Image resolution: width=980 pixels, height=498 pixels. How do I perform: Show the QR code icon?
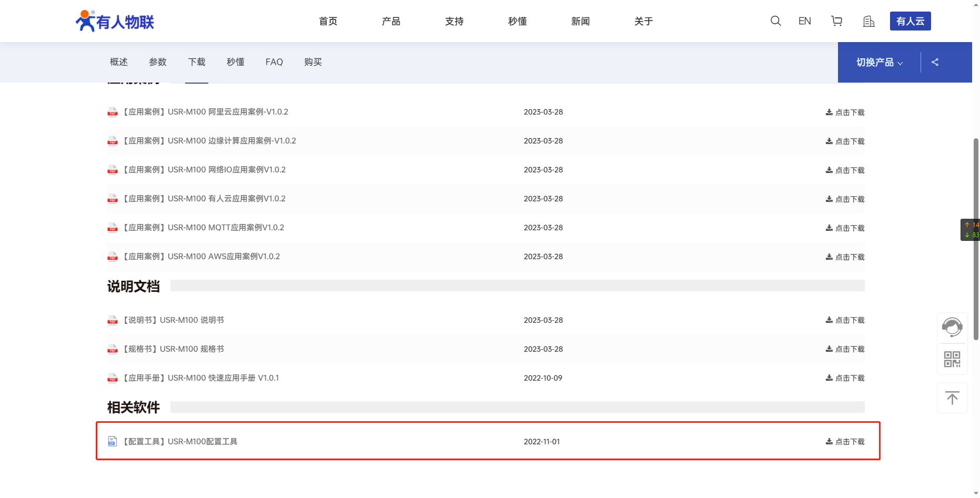point(952,359)
